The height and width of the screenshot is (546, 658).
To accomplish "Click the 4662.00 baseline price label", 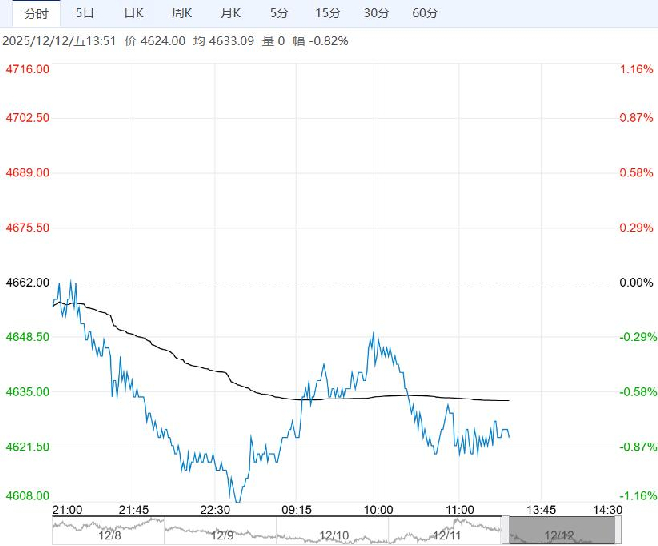I will (28, 283).
